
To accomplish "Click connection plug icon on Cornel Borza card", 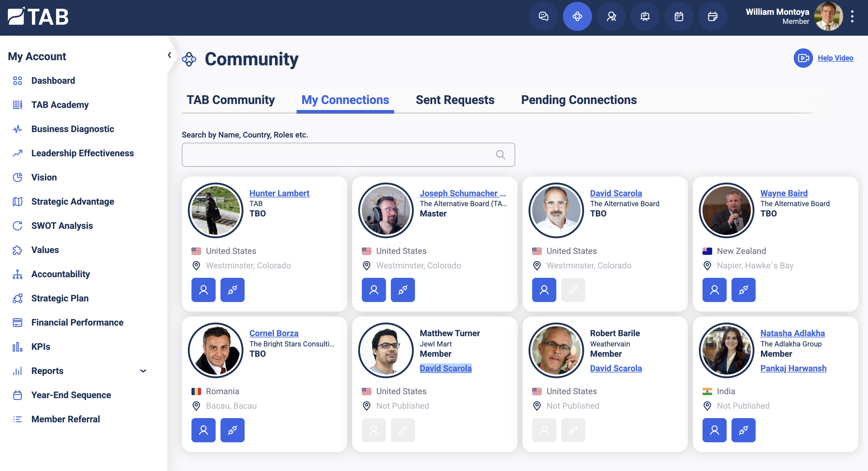I will (232, 430).
